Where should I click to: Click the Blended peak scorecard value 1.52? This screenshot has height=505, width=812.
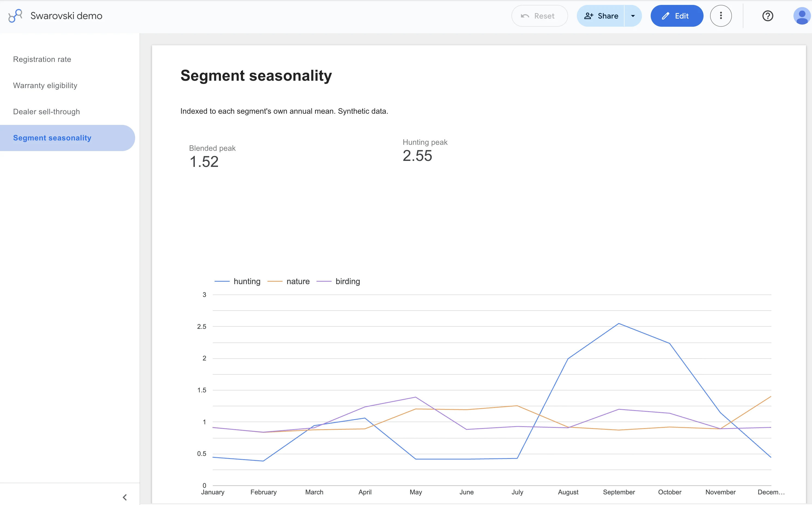pyautogui.click(x=204, y=162)
